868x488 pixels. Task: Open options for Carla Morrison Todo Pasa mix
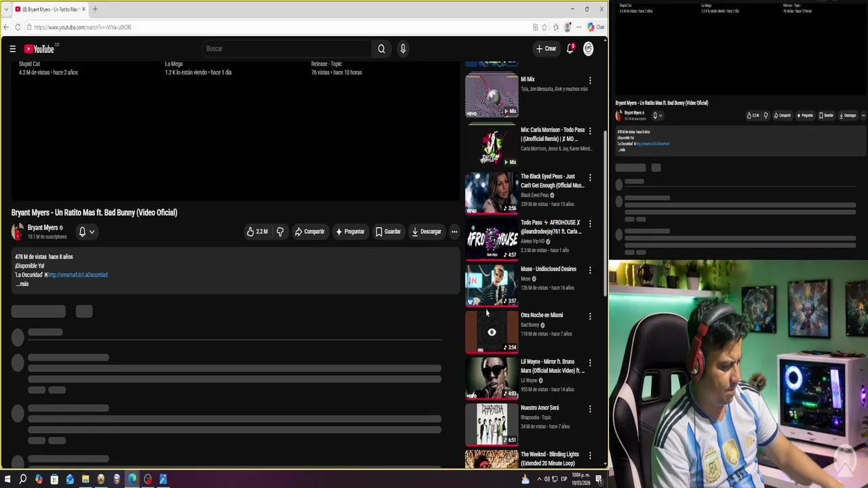[590, 131]
